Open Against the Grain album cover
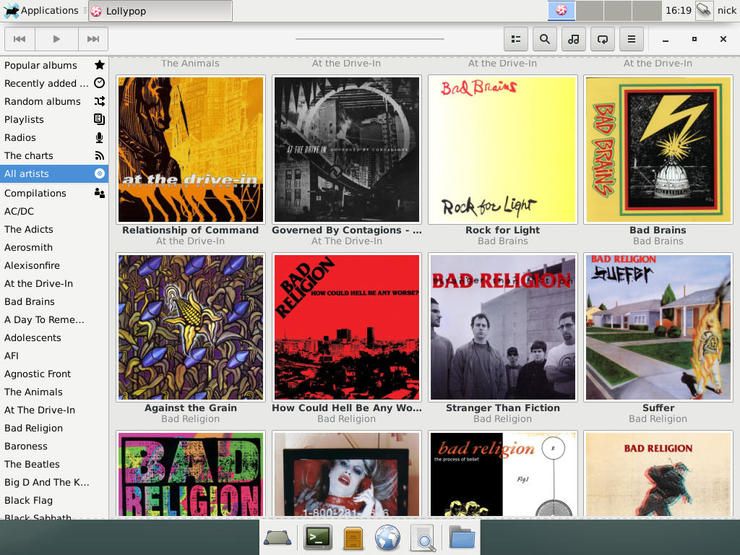This screenshot has width=740, height=555. tap(191, 328)
